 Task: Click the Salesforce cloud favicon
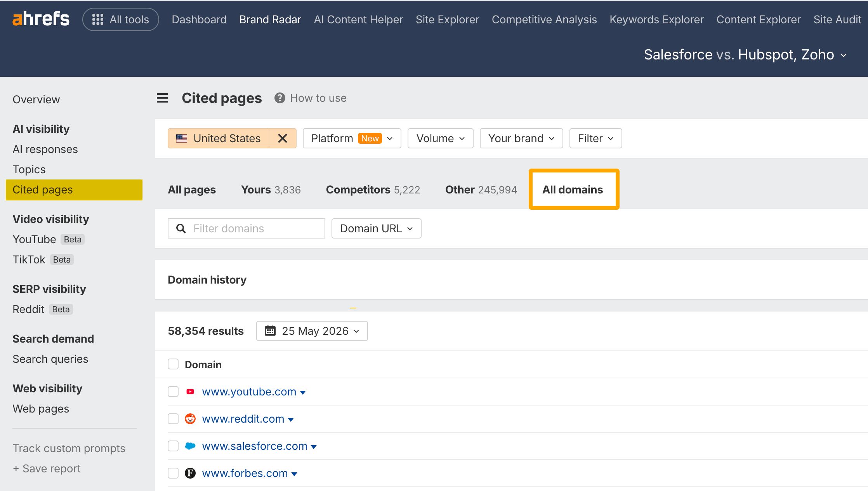pyautogui.click(x=190, y=446)
